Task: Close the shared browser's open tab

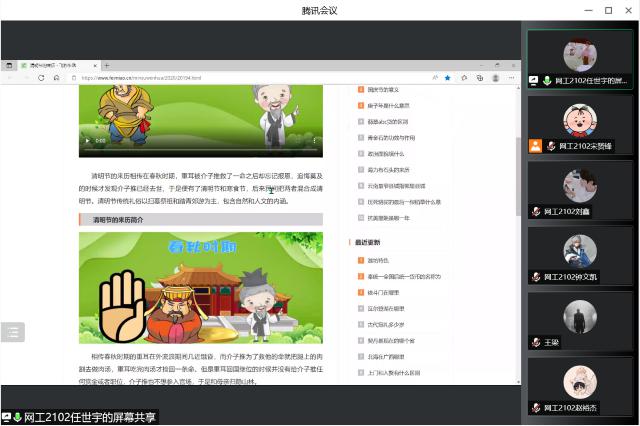Action: coord(95,65)
